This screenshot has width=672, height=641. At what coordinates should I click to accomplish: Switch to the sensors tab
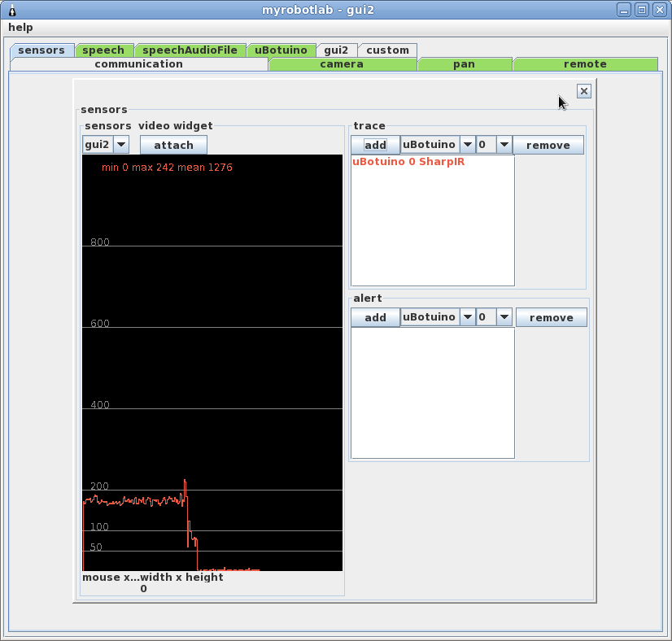pyautogui.click(x=41, y=50)
